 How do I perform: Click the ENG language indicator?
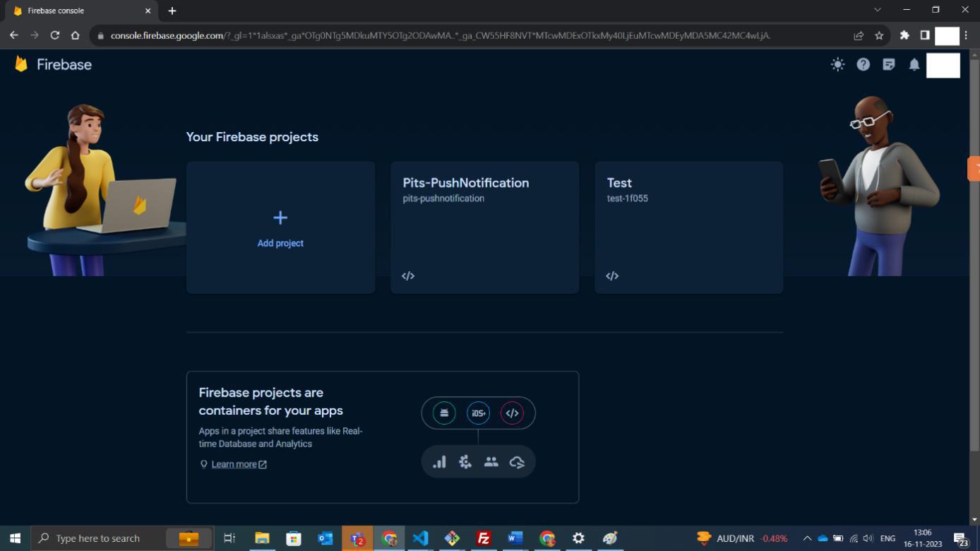click(888, 538)
